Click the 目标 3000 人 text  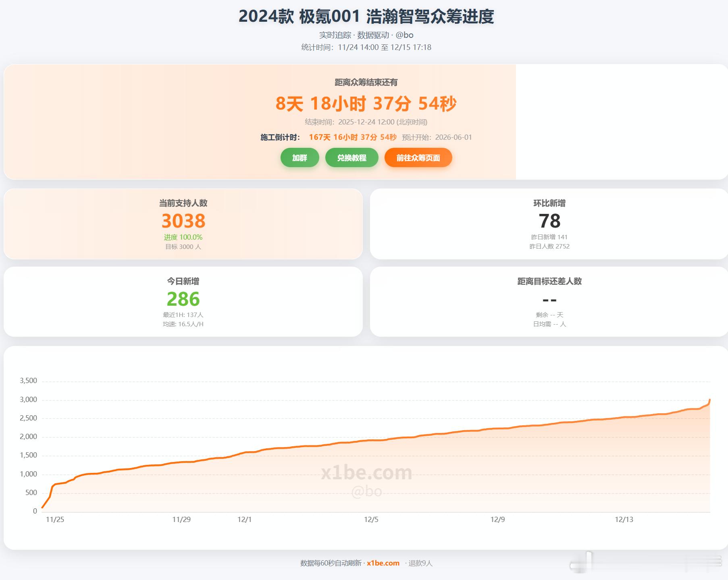coord(183,246)
